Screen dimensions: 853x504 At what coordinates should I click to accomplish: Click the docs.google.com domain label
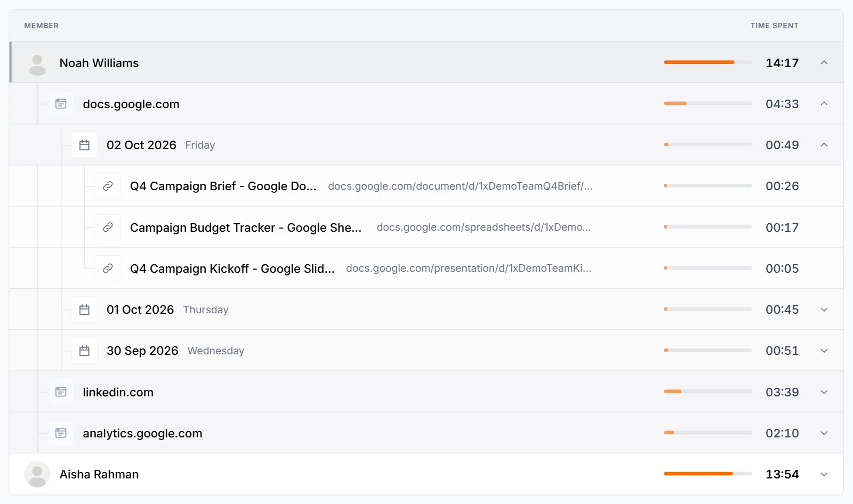click(x=131, y=104)
